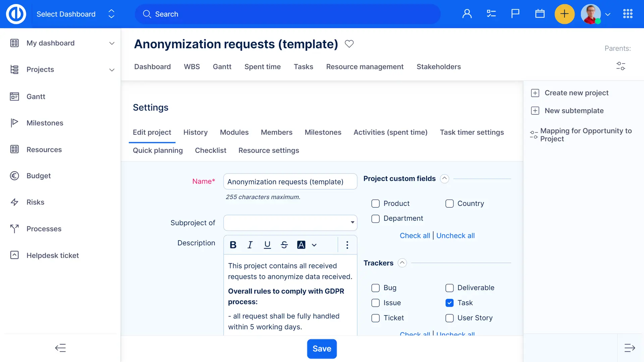
Task: Open the text color picker dropdown
Action: coord(314,245)
